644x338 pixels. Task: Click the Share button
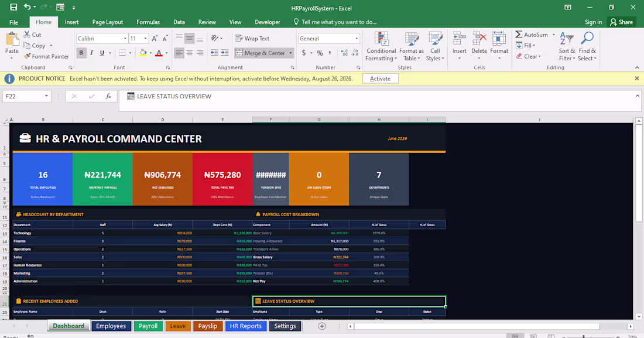[x=621, y=22]
